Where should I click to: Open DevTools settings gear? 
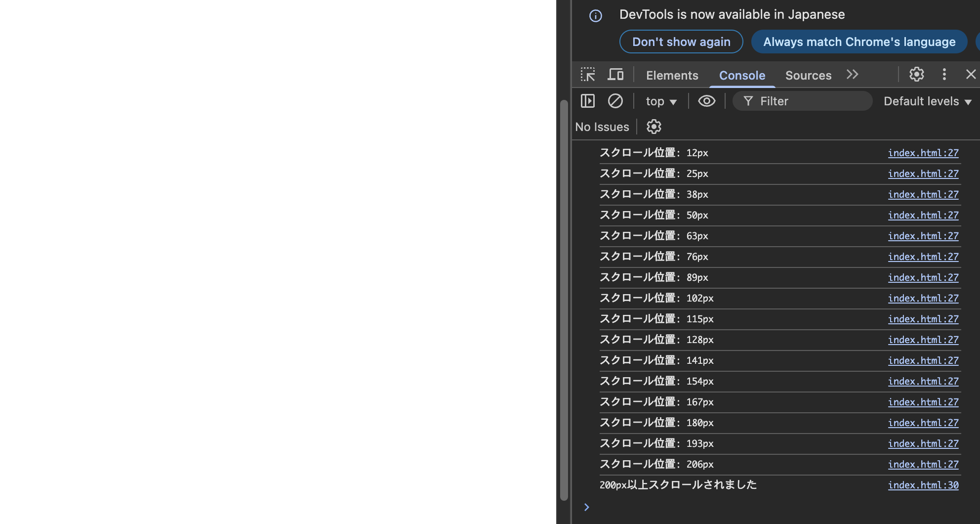click(x=917, y=74)
